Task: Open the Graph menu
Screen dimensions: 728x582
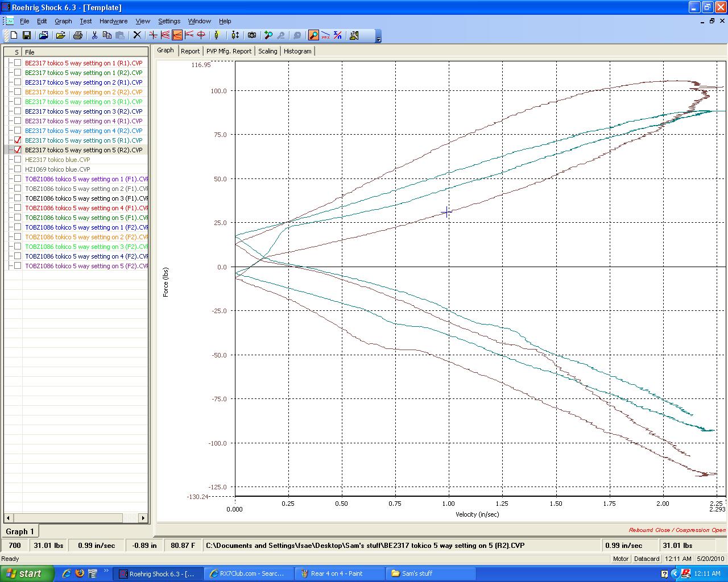Action: click(x=63, y=21)
